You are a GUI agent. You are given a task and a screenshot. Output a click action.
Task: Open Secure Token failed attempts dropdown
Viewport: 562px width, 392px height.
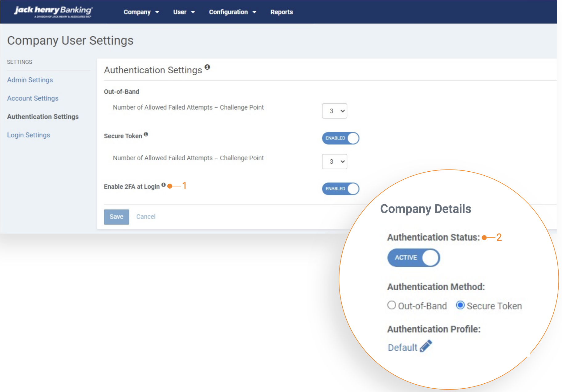pyautogui.click(x=334, y=161)
